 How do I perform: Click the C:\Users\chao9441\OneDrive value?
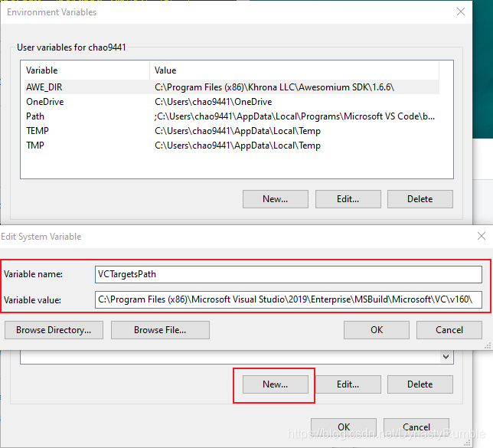[x=213, y=102]
